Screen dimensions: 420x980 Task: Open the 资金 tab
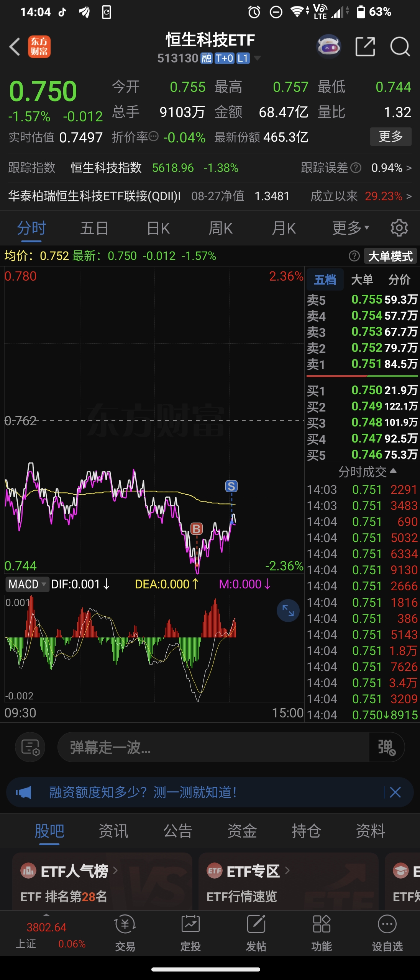(242, 831)
